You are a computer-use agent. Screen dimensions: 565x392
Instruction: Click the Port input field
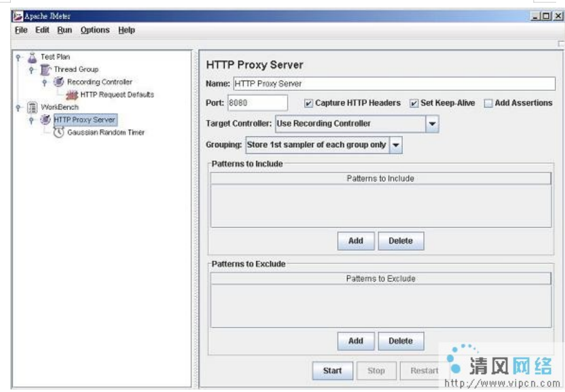tap(258, 103)
